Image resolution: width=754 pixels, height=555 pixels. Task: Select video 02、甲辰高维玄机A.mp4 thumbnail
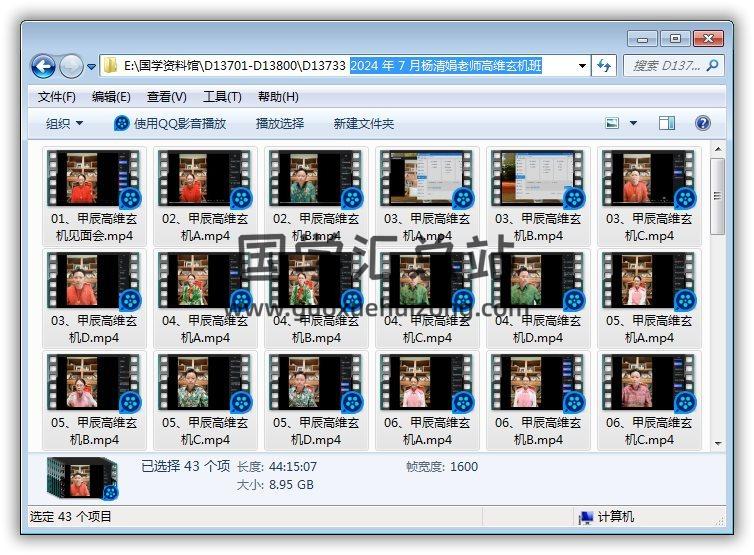click(x=205, y=178)
